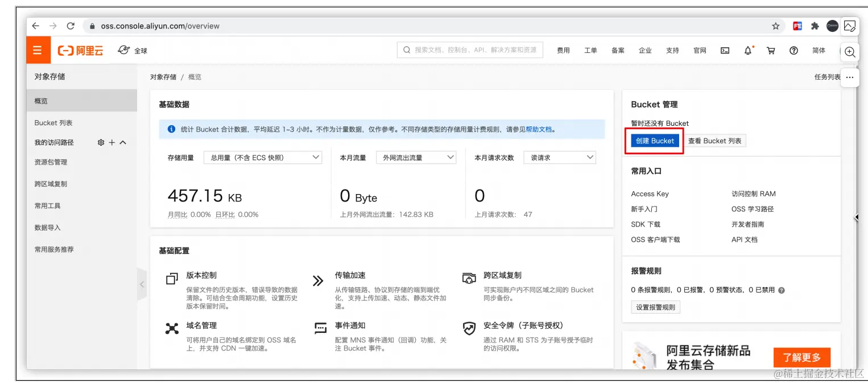Open 费用 in the top navigation

pyautogui.click(x=563, y=51)
